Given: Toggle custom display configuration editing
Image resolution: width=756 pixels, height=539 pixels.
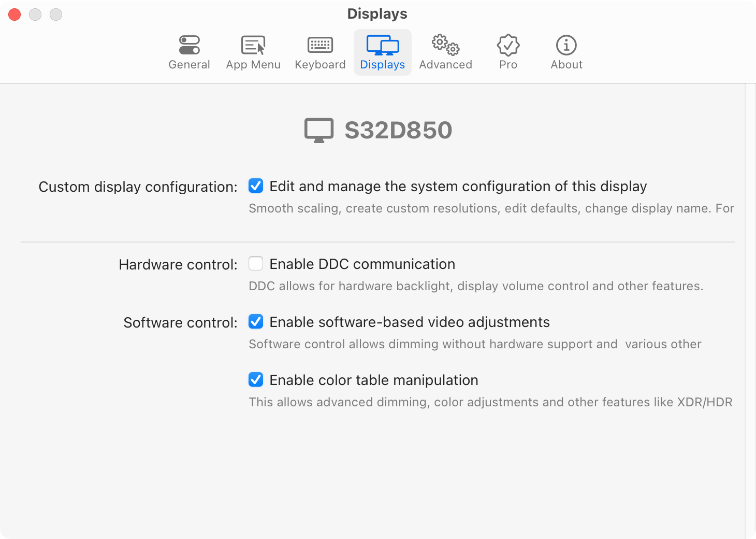Looking at the screenshot, I should coord(256,186).
